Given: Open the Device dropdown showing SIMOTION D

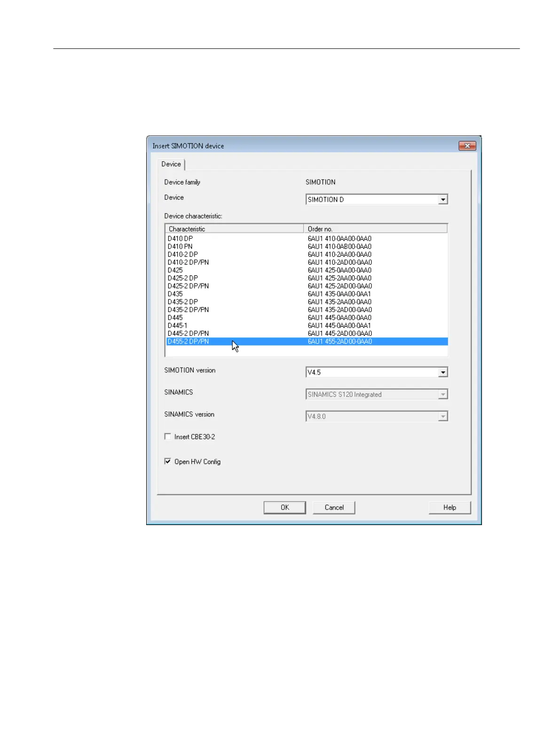Looking at the screenshot, I should (443, 199).
